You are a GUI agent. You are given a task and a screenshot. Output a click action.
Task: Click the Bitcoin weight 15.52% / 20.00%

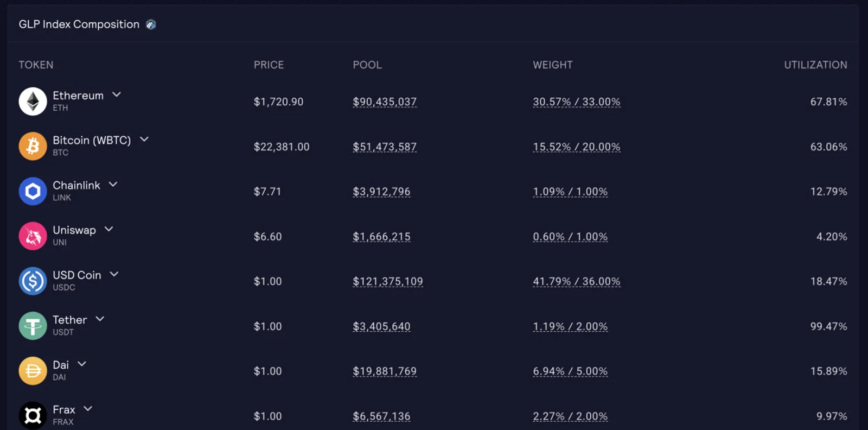coord(577,147)
